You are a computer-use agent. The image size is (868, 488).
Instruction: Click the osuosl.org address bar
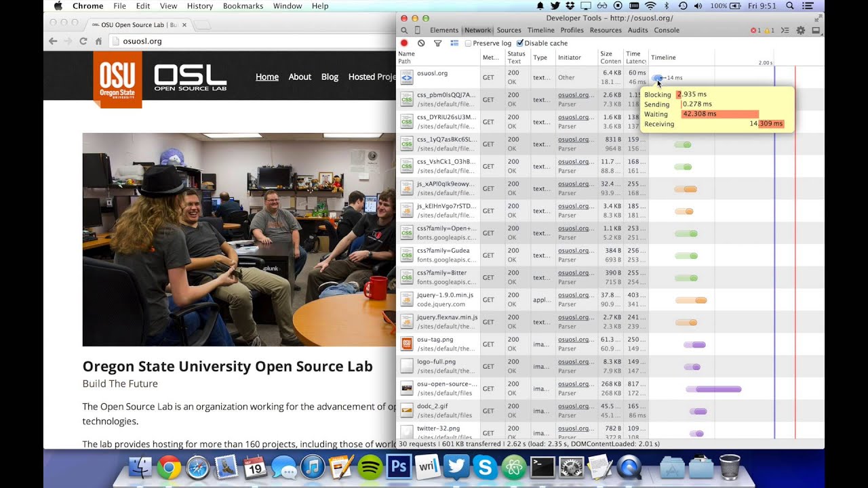[251, 41]
